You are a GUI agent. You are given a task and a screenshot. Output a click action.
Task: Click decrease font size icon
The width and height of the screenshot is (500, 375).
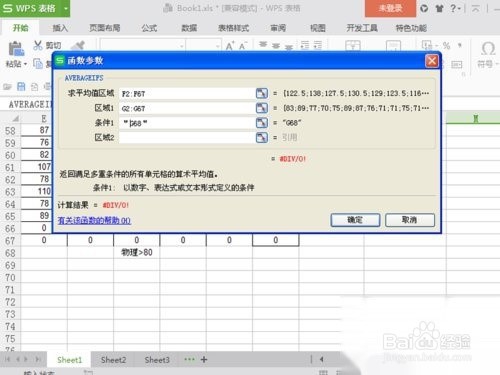[x=243, y=46]
